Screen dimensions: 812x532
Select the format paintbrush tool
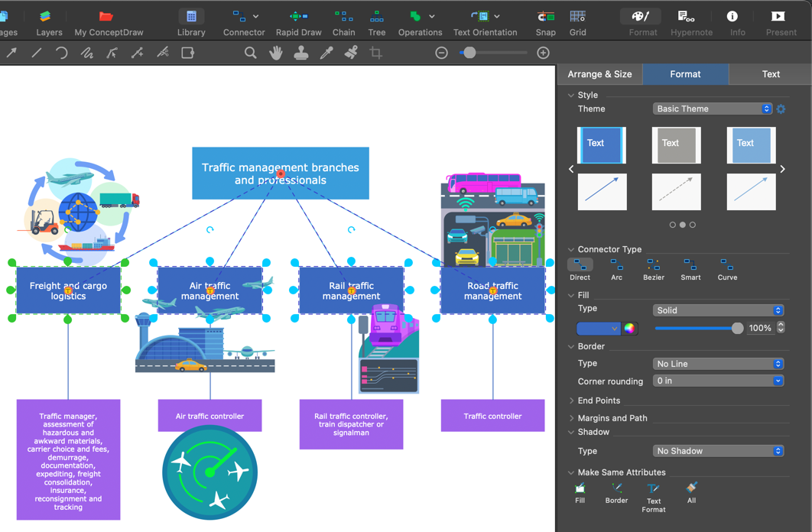pos(351,53)
